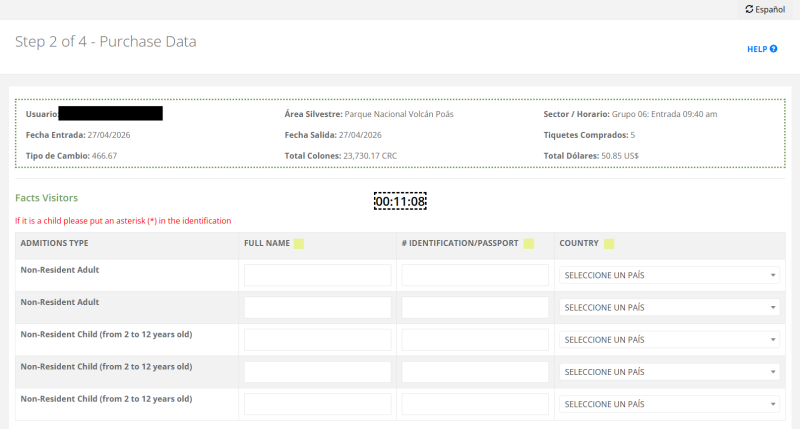Click the Fecha Salida 27/04/2026 value

click(x=360, y=135)
